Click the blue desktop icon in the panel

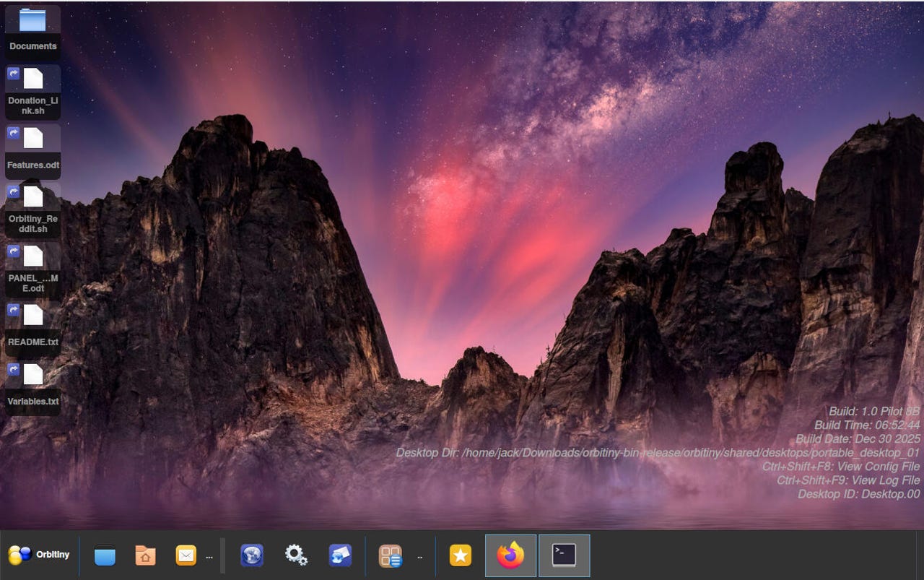105,555
